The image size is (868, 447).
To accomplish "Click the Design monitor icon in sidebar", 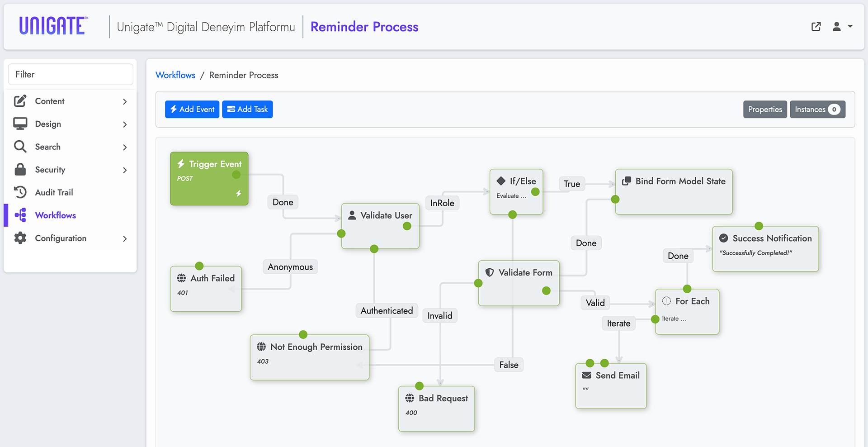I will click(20, 124).
